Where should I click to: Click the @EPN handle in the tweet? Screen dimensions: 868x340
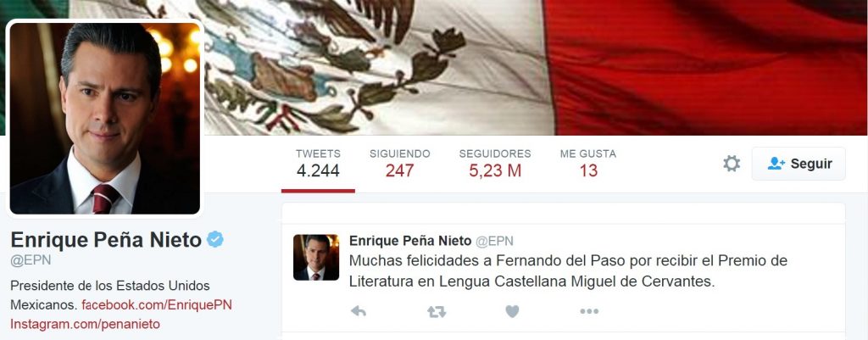[494, 242]
